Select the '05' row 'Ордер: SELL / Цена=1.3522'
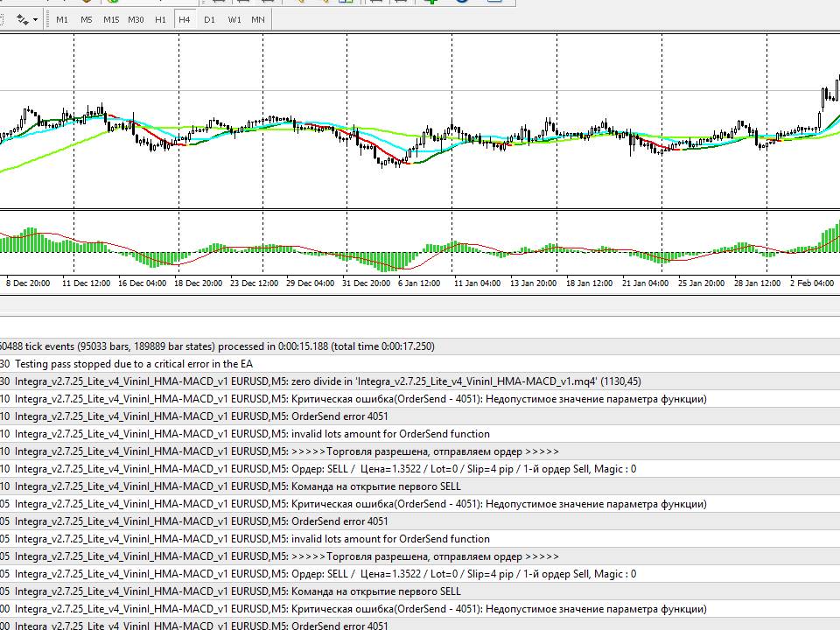Viewport: 840px width, 630px height. 420,574
